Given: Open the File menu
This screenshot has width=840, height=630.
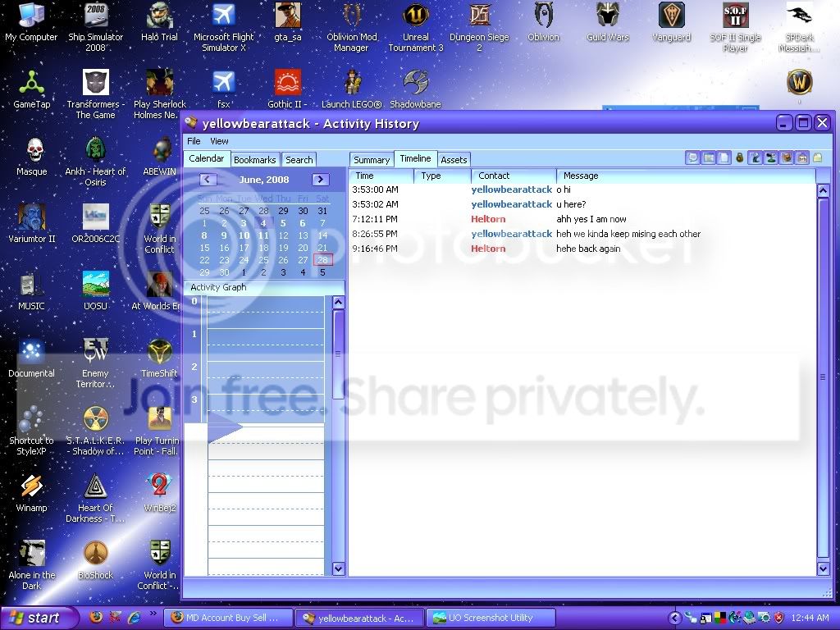Looking at the screenshot, I should [194, 141].
